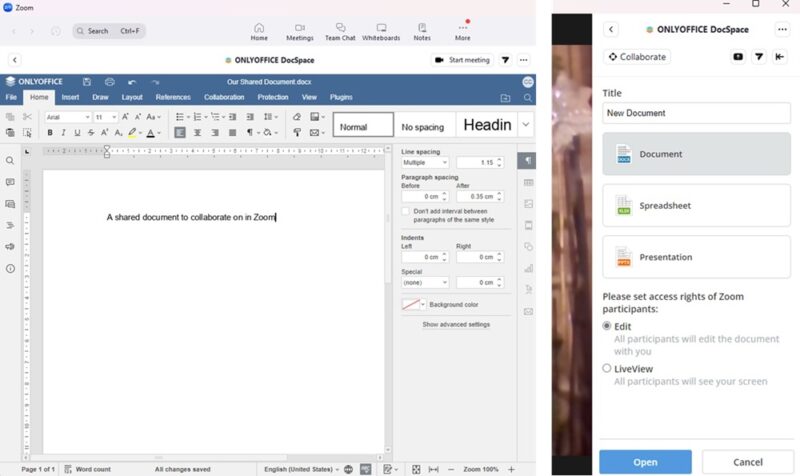Expand the styles gallery dropdown

coord(526,125)
